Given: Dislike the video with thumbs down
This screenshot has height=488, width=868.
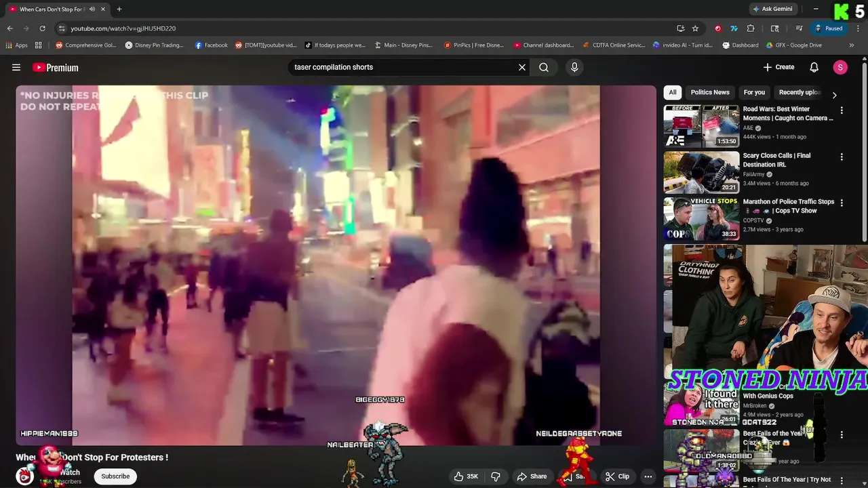Looking at the screenshot, I should coord(496,476).
